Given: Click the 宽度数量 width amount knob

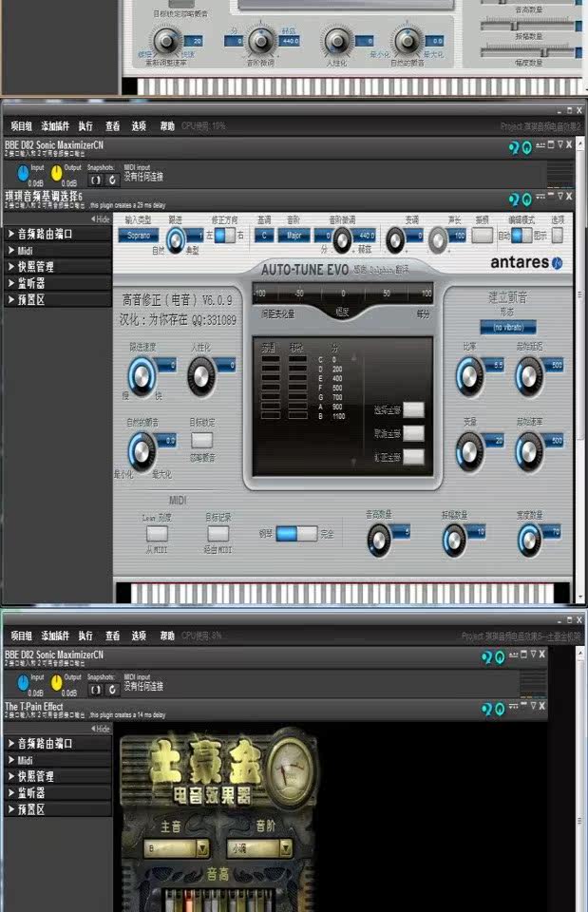Looking at the screenshot, I should click(529, 540).
